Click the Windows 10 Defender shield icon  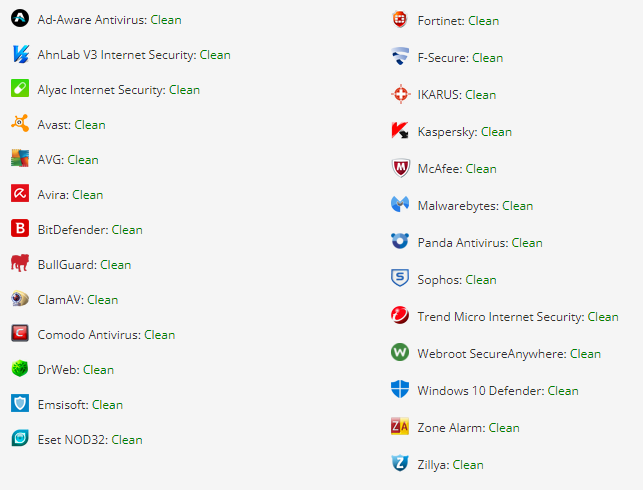click(400, 389)
